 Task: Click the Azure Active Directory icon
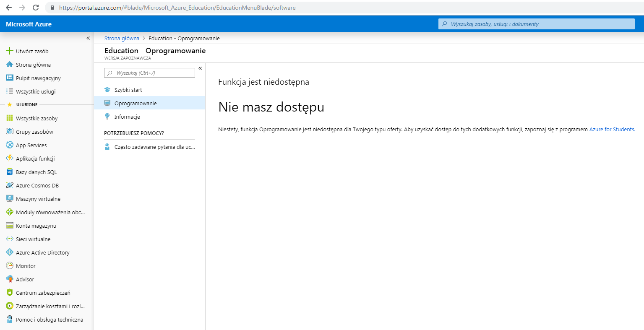pyautogui.click(x=9, y=252)
